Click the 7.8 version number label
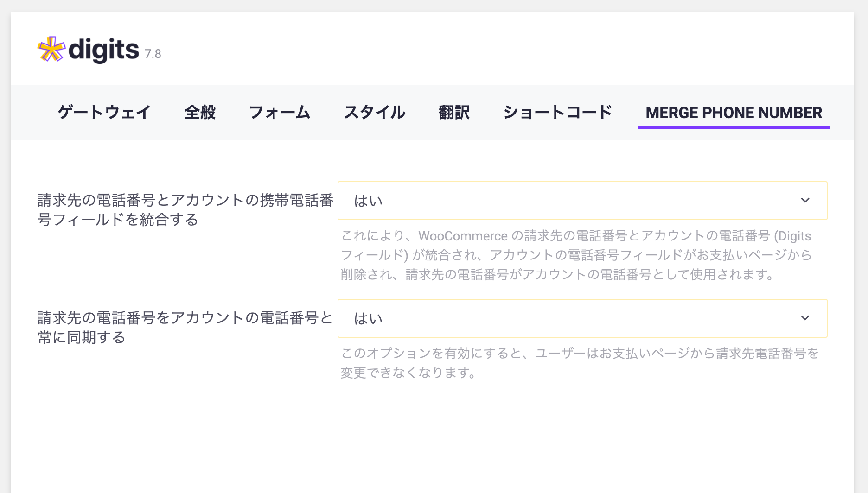The image size is (868, 493). (x=153, y=54)
